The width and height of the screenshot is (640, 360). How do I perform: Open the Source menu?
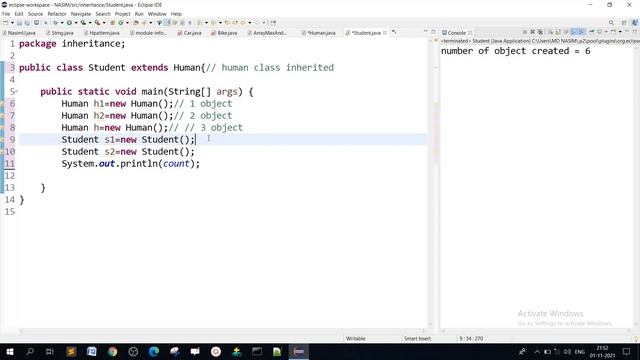coord(35,14)
